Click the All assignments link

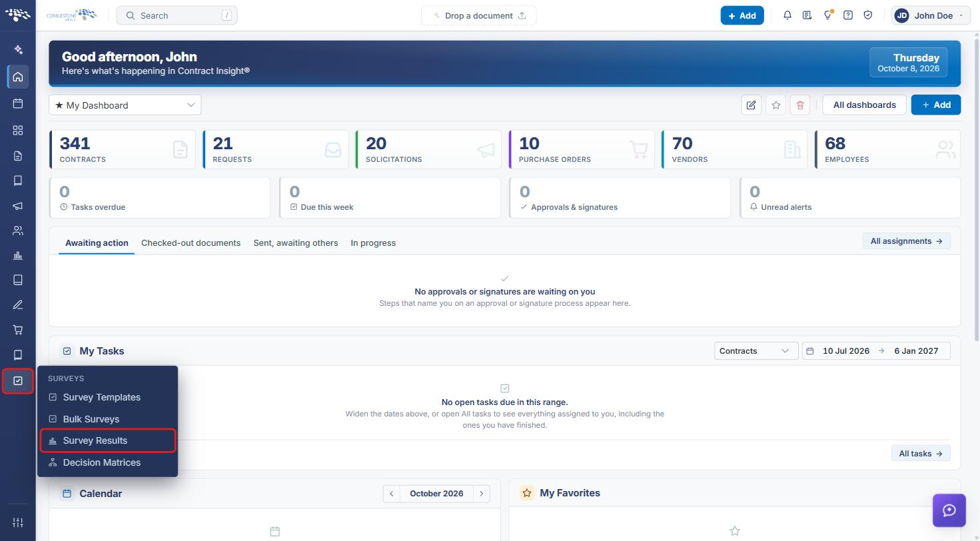[906, 241]
